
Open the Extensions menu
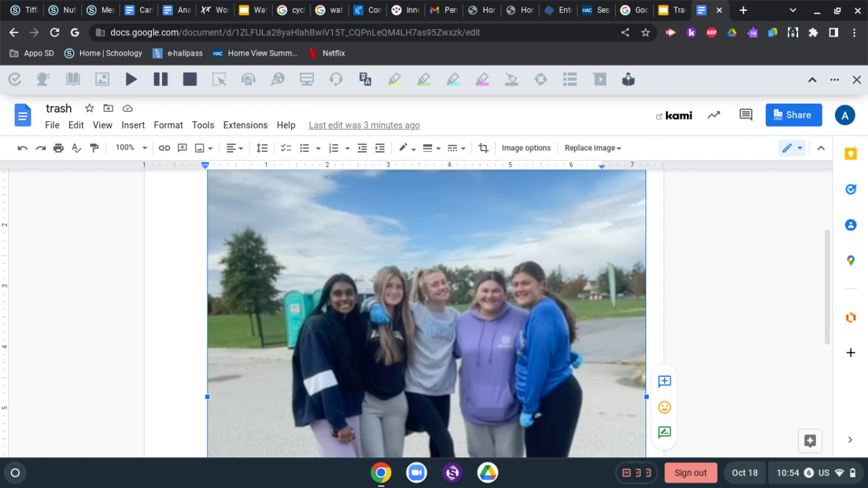click(x=245, y=125)
